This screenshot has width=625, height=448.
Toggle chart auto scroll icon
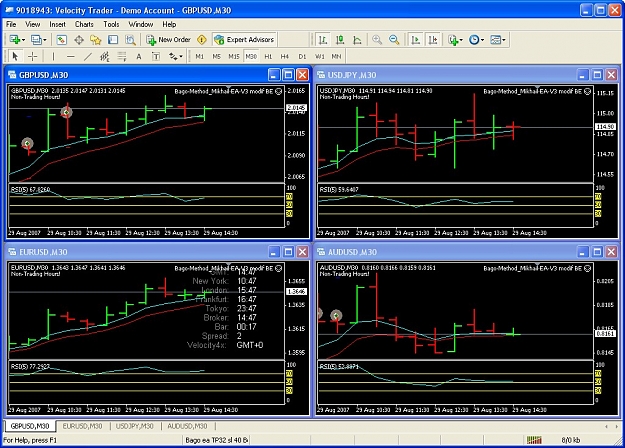click(x=415, y=40)
